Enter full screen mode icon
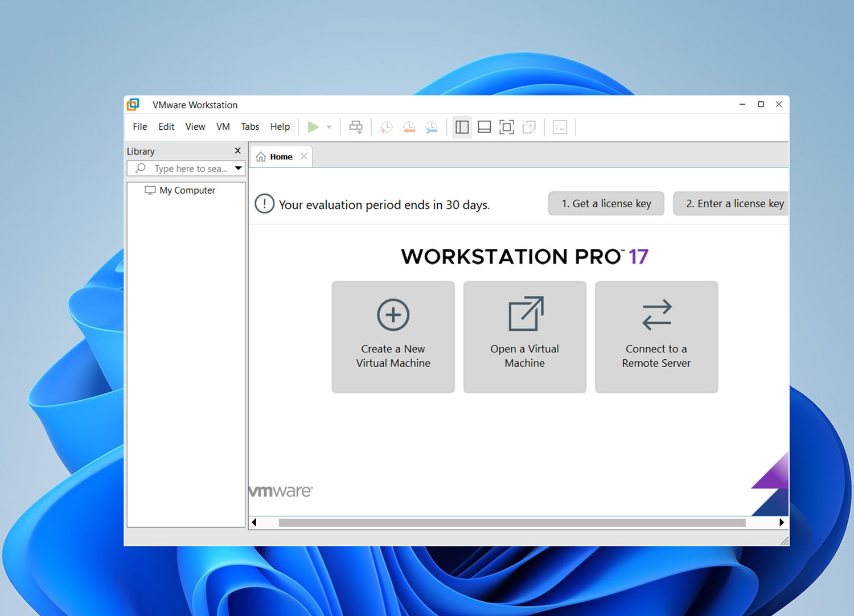The height and width of the screenshot is (616, 854). coord(506,127)
